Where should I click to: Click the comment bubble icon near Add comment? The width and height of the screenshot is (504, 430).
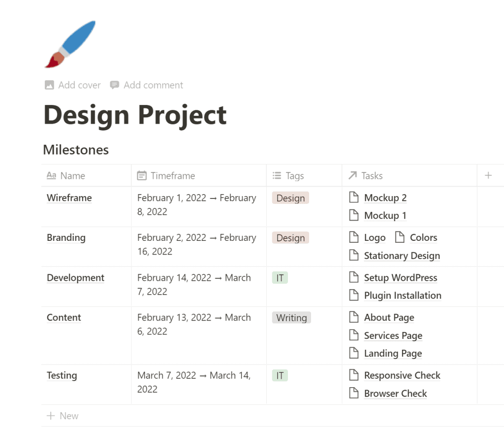pyautogui.click(x=114, y=85)
